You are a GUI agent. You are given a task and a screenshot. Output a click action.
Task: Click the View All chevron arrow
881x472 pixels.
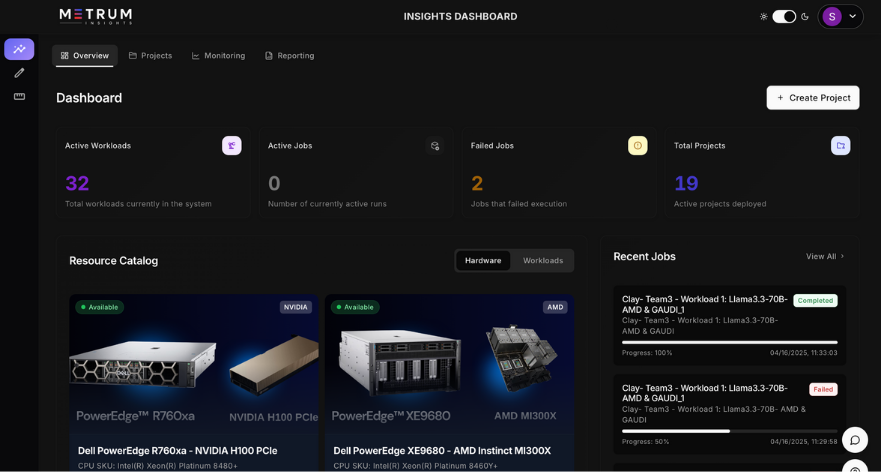pyautogui.click(x=842, y=256)
